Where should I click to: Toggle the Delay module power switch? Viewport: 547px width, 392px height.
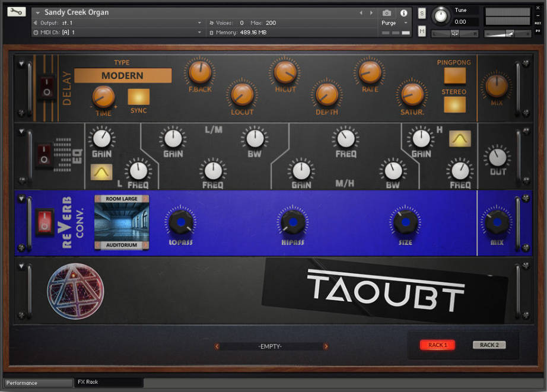[x=47, y=88]
